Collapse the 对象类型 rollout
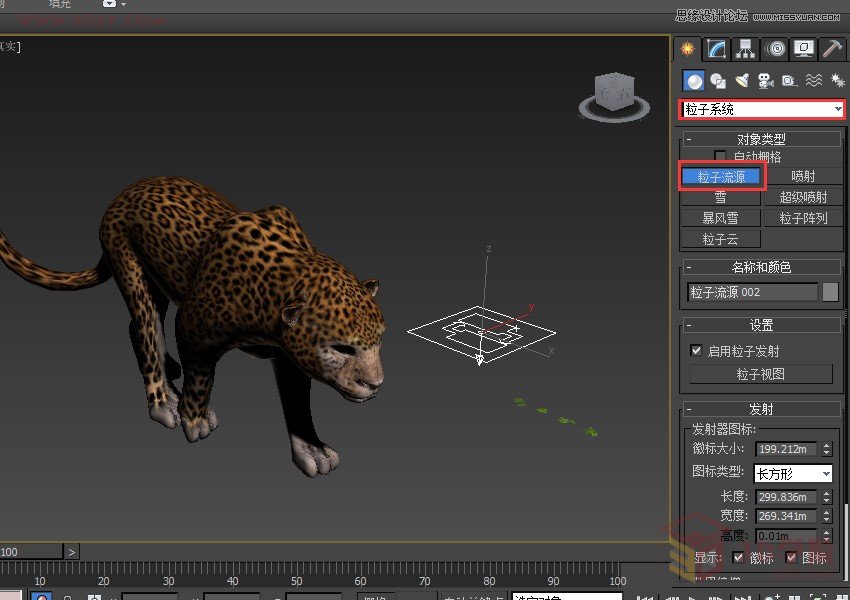The image size is (850, 600). (691, 140)
